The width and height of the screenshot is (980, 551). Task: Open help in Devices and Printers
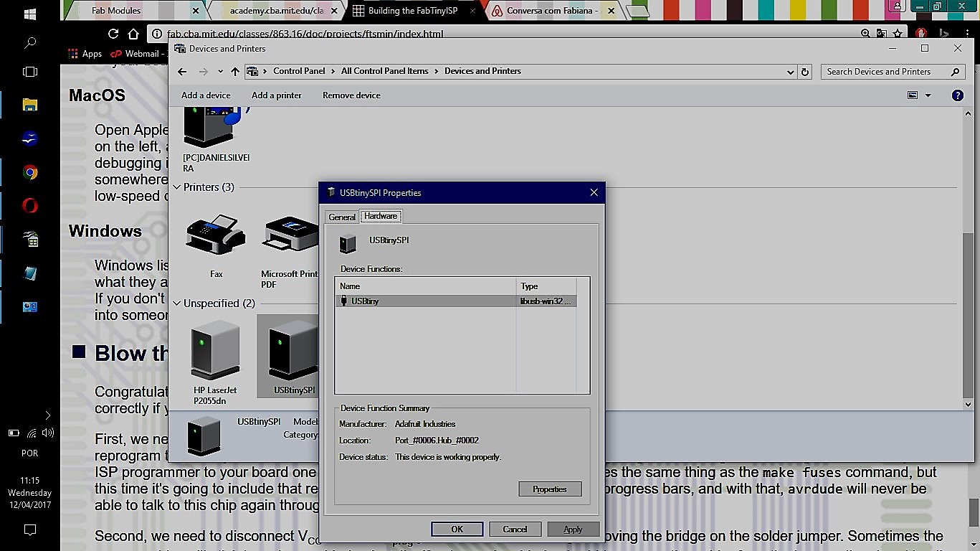coord(958,95)
